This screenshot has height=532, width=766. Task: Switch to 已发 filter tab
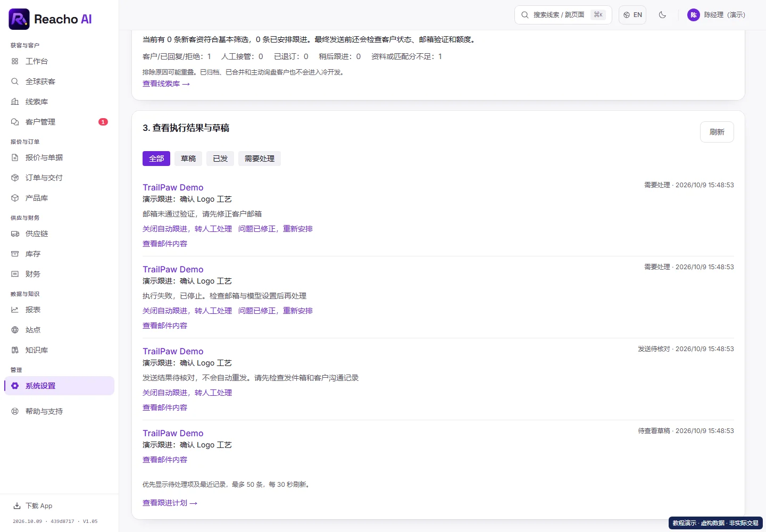[x=220, y=159]
